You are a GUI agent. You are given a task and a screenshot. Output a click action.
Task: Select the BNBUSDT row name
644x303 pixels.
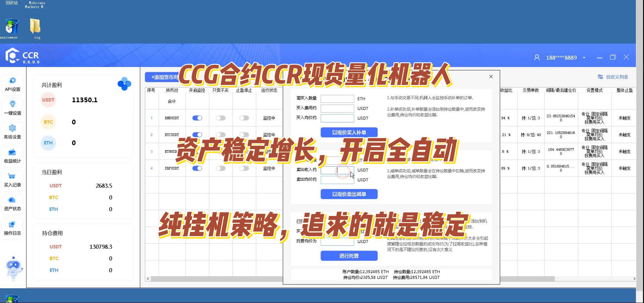(x=172, y=118)
